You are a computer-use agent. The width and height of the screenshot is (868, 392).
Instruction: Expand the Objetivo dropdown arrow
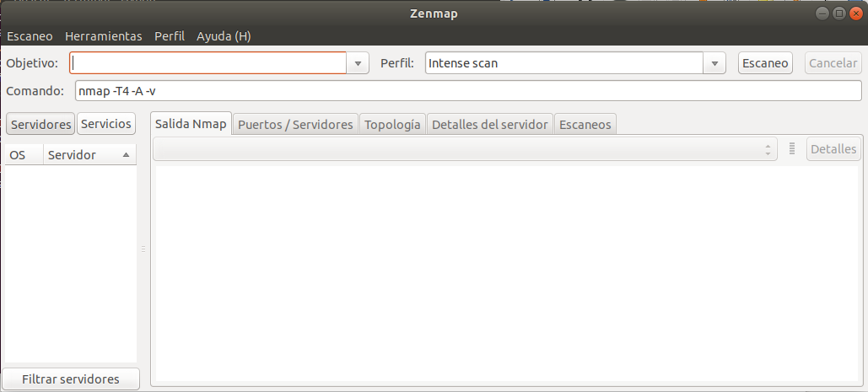coord(359,63)
